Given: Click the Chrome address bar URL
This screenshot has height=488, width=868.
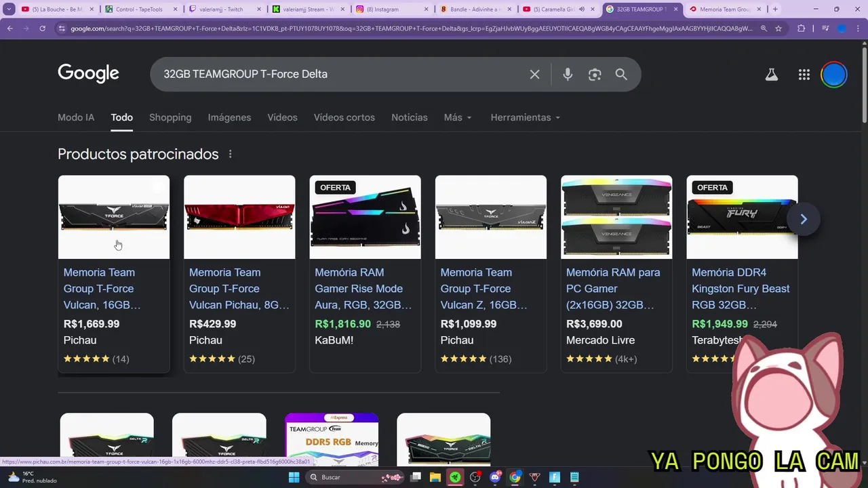Looking at the screenshot, I should tap(411, 28).
